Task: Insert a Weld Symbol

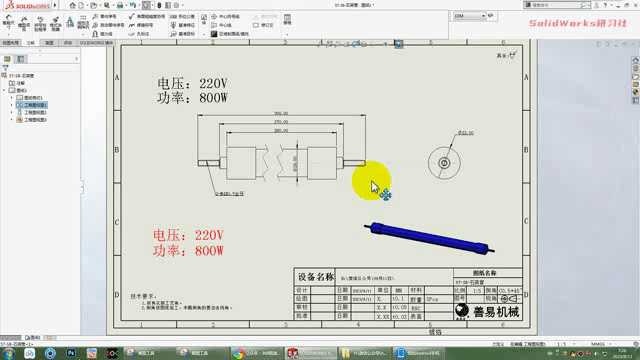Action: pyautogui.click(x=141, y=25)
